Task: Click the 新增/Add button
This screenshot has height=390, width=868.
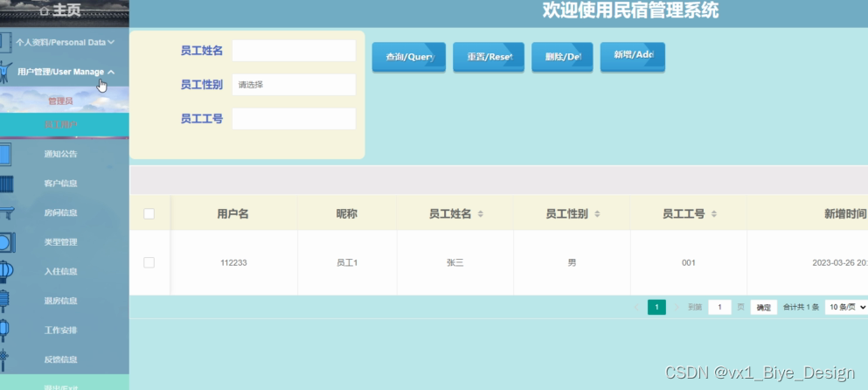Action: tap(632, 57)
